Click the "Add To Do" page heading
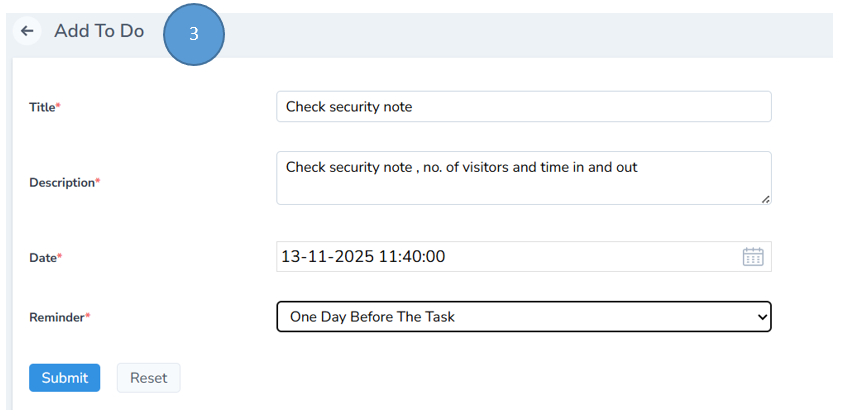Screen dimensions: 842x420 (x=99, y=31)
